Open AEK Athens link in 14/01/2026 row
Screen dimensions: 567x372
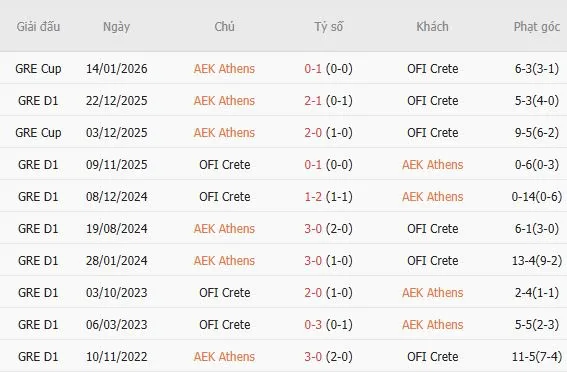(x=224, y=68)
